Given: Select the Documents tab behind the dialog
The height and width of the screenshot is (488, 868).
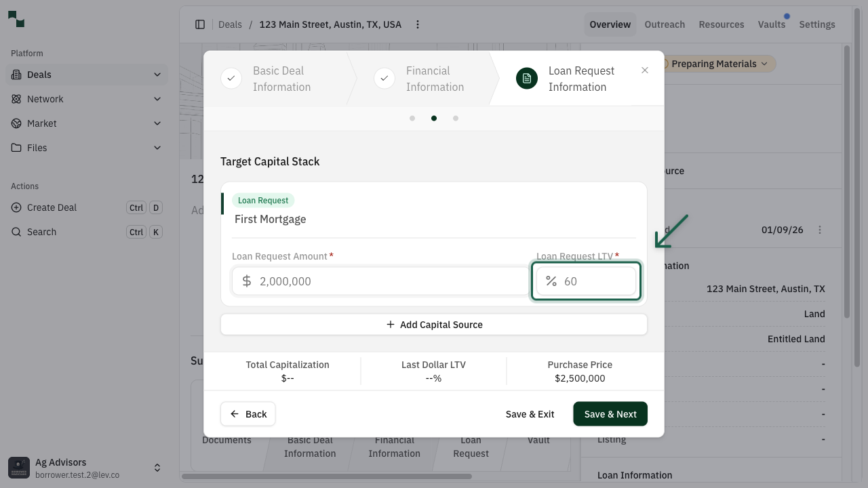Looking at the screenshot, I should (226, 439).
